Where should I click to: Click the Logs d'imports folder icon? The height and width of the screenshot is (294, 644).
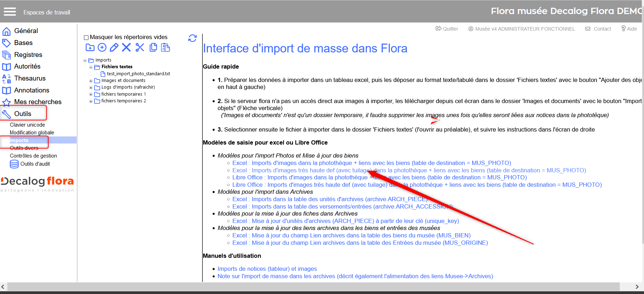pyautogui.click(x=97, y=87)
